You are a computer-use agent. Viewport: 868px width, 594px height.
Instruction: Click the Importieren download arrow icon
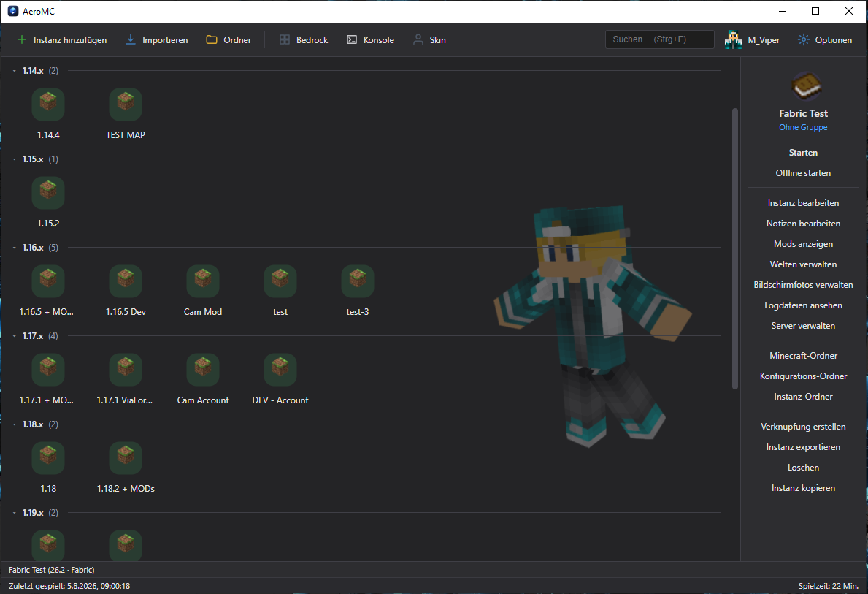click(x=131, y=40)
